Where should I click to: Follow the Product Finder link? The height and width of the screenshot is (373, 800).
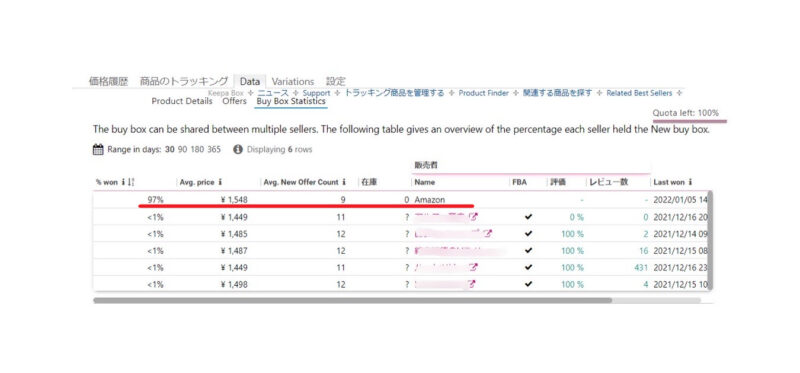pos(484,93)
